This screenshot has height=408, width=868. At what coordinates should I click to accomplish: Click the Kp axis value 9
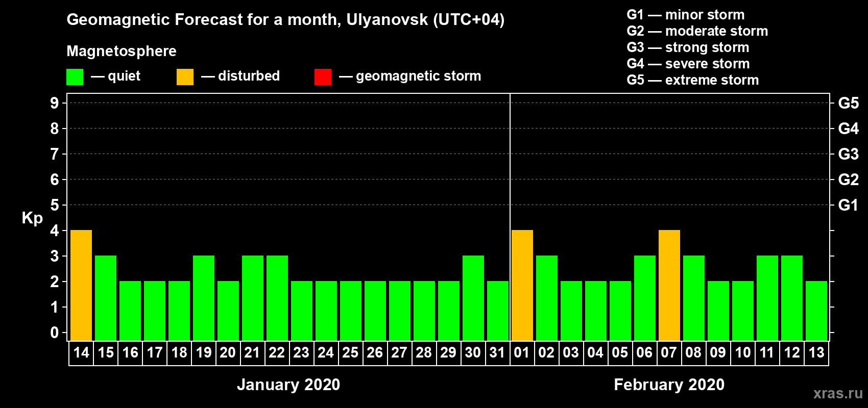click(55, 103)
